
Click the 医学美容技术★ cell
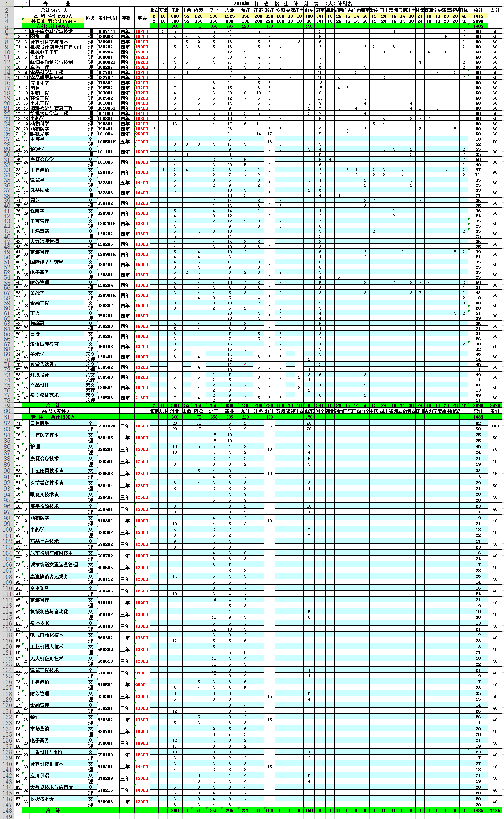(x=57, y=483)
